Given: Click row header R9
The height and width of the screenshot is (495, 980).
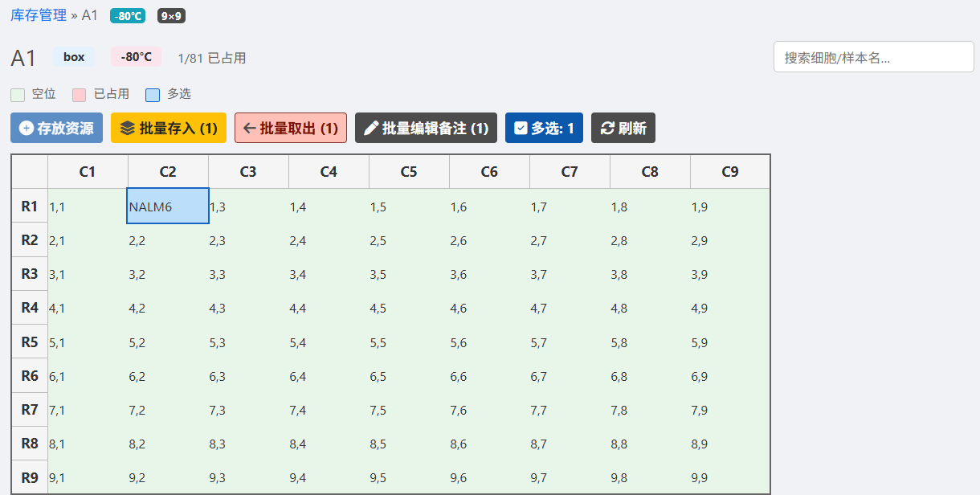Looking at the screenshot, I should pyautogui.click(x=30, y=477).
